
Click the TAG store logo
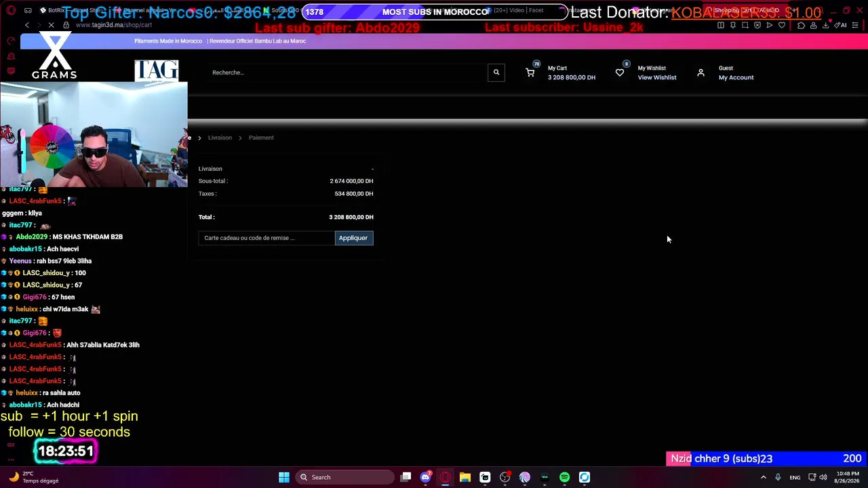point(156,70)
